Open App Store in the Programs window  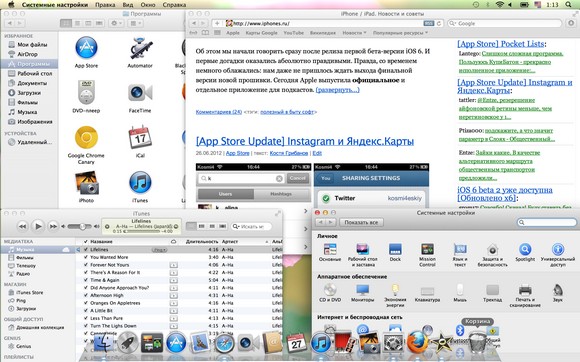click(86, 48)
